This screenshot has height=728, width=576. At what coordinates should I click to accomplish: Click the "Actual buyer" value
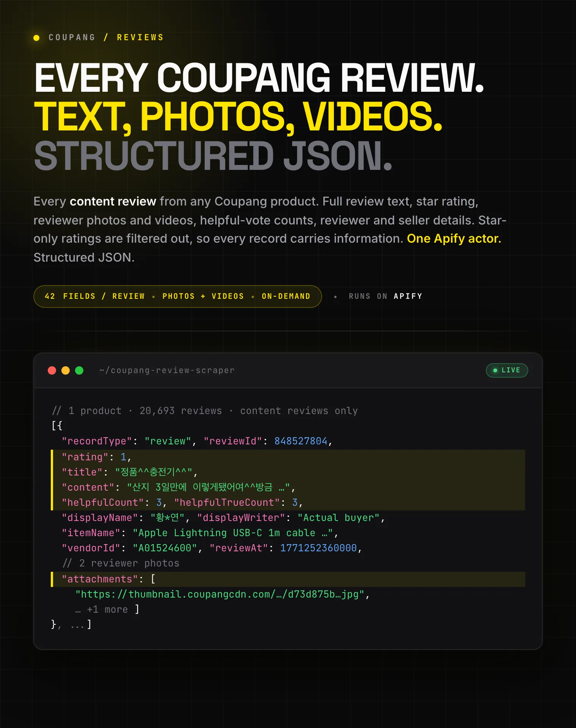339,518
